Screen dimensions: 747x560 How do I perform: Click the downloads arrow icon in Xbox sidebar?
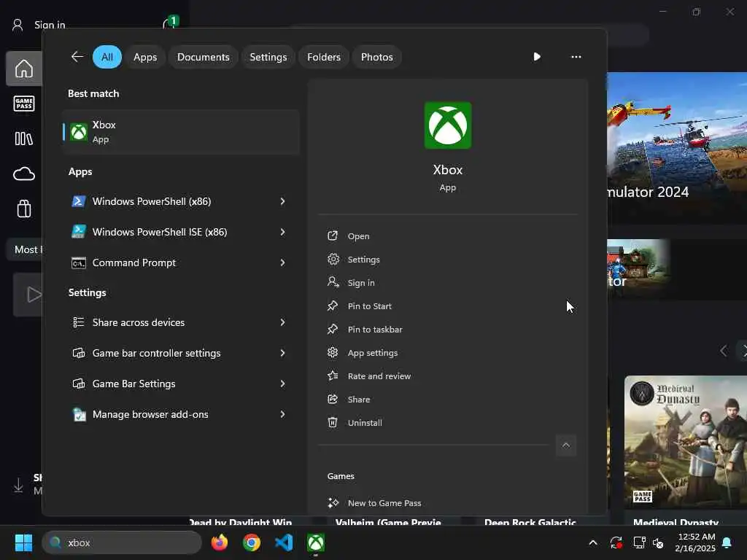(x=18, y=485)
